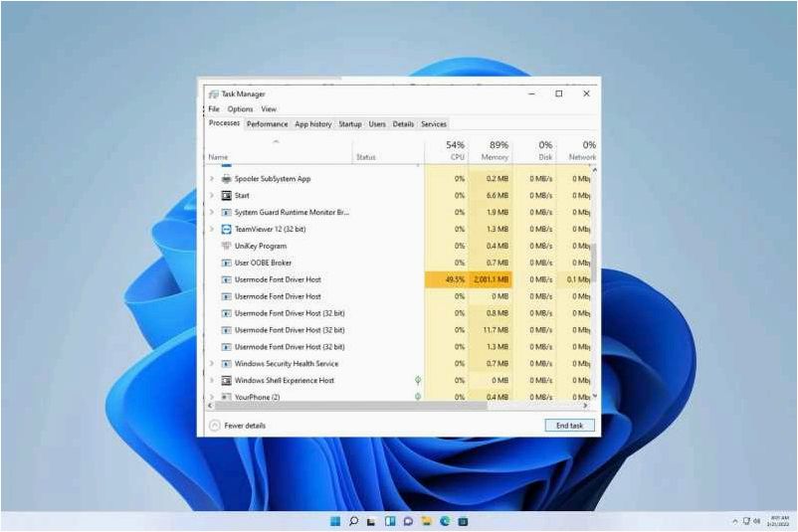Launch Microsoft Edge from the taskbar
The height and width of the screenshot is (532, 798).
tap(445, 521)
